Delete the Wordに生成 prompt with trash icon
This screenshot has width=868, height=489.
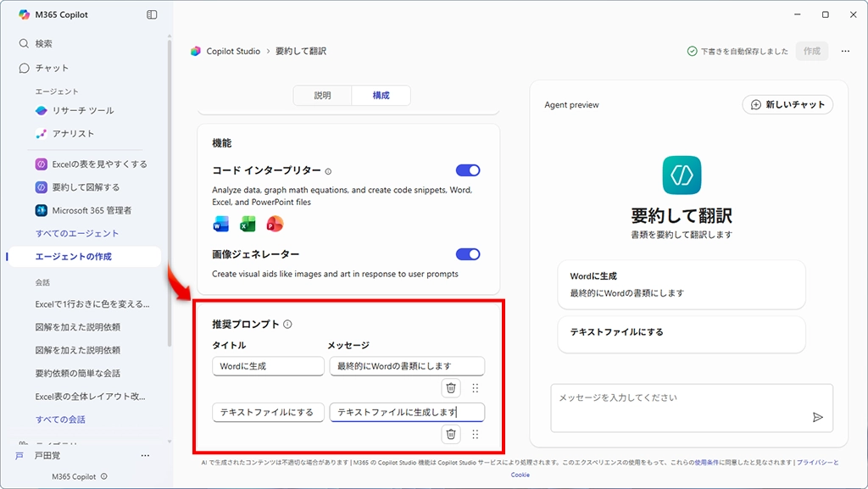click(x=451, y=387)
